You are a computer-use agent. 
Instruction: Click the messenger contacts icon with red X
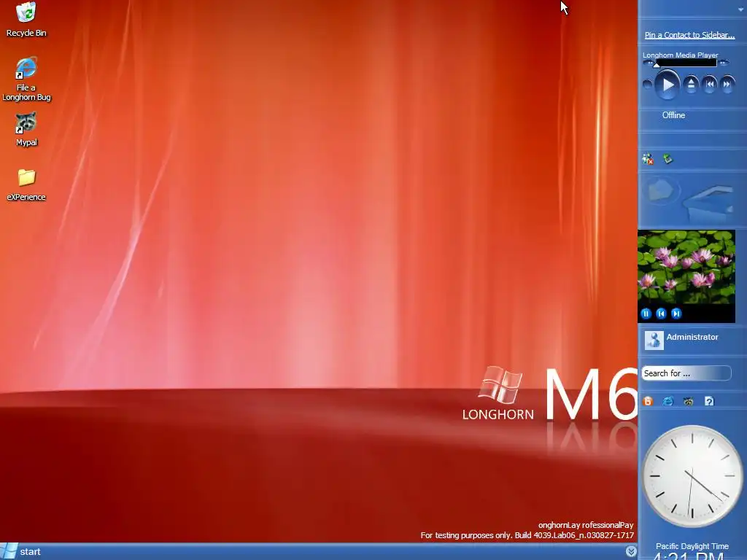[x=648, y=159]
